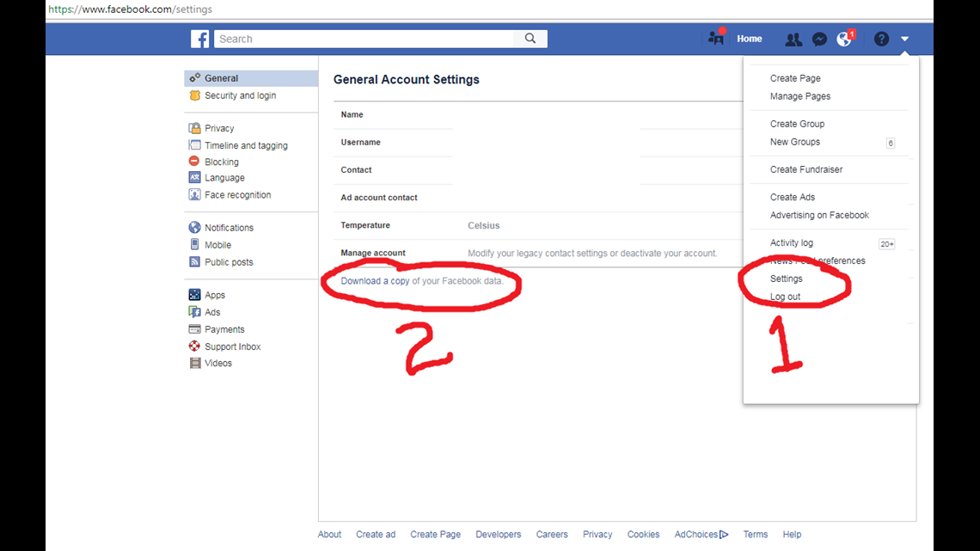The image size is (980, 551).
Task: Click the Ads icon in sidebar
Action: (x=195, y=312)
